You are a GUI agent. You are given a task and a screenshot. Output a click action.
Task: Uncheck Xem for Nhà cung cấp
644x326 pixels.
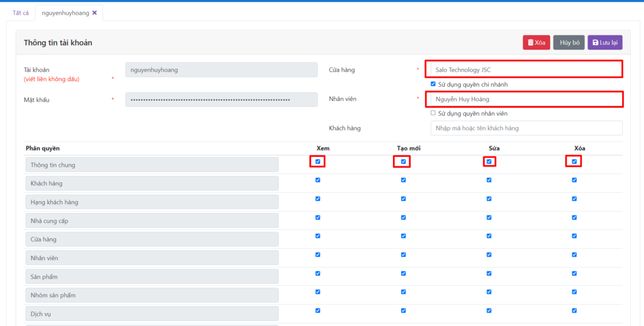pyautogui.click(x=318, y=218)
